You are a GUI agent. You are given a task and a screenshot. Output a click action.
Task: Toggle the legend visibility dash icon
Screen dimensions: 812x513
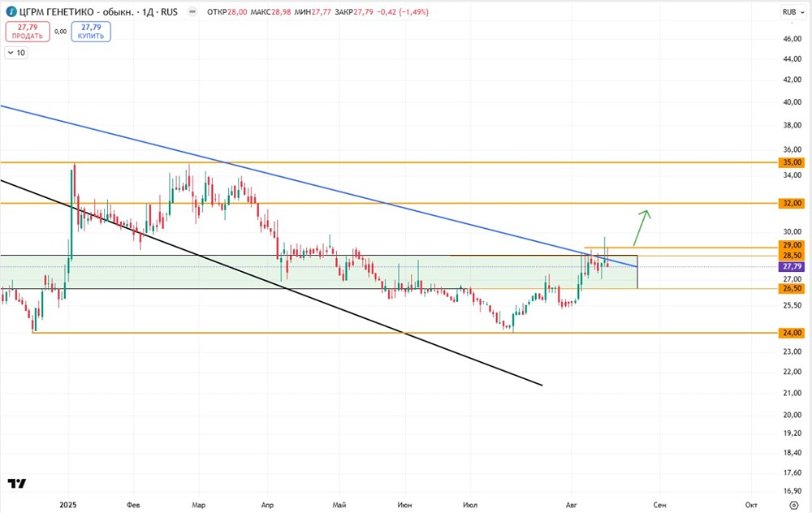[192, 11]
